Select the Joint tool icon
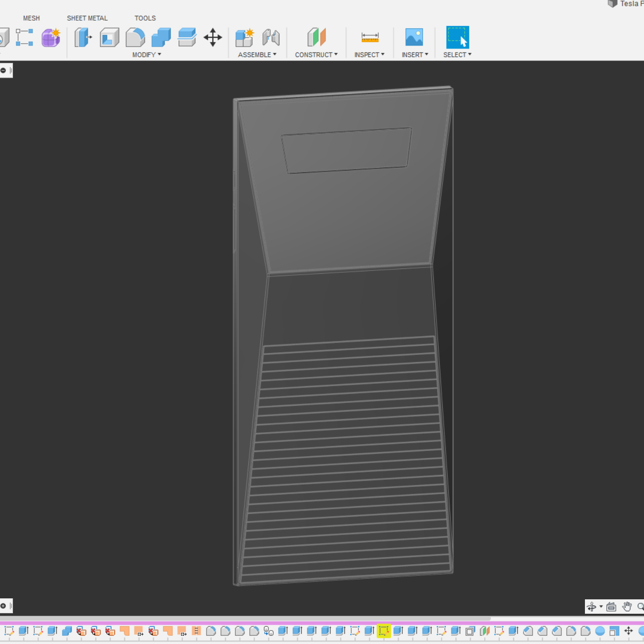Screen dimensions: 644x644 click(271, 37)
